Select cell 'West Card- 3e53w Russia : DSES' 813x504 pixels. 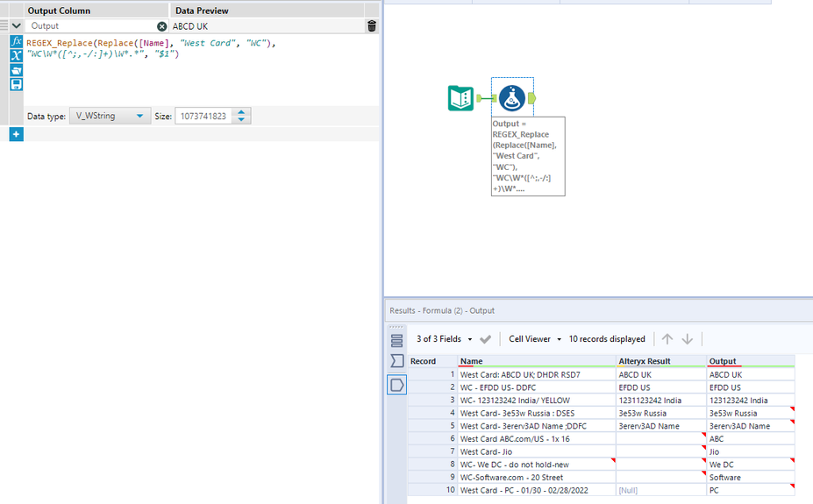536,414
